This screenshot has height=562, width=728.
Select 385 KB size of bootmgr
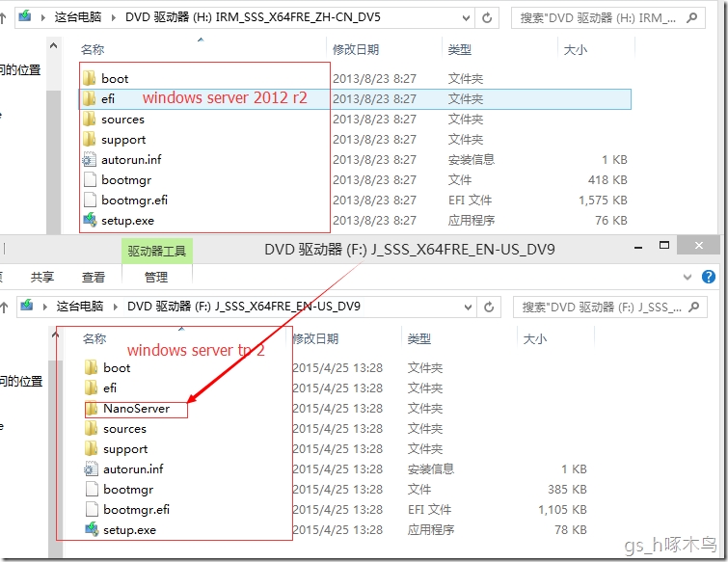[x=567, y=489]
